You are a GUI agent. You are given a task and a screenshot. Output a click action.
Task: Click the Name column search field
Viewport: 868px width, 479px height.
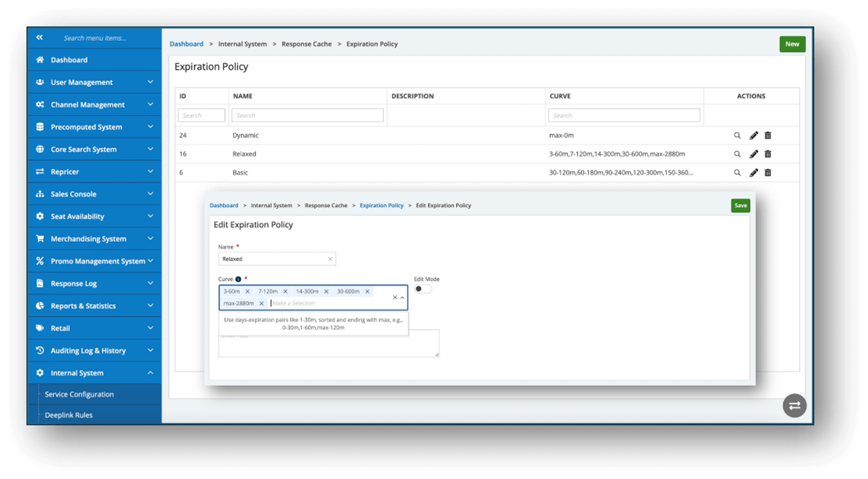307,115
